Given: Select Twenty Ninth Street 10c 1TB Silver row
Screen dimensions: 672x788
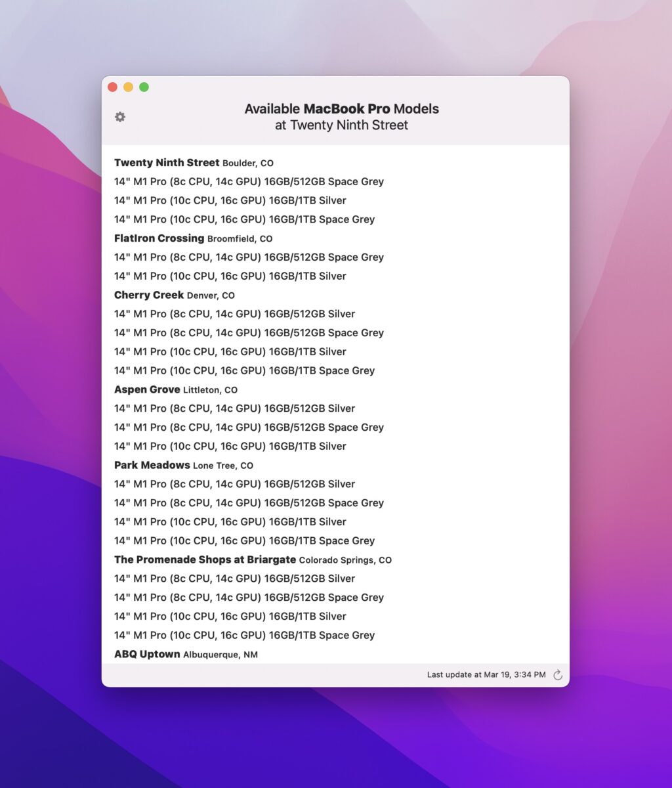Looking at the screenshot, I should click(230, 200).
